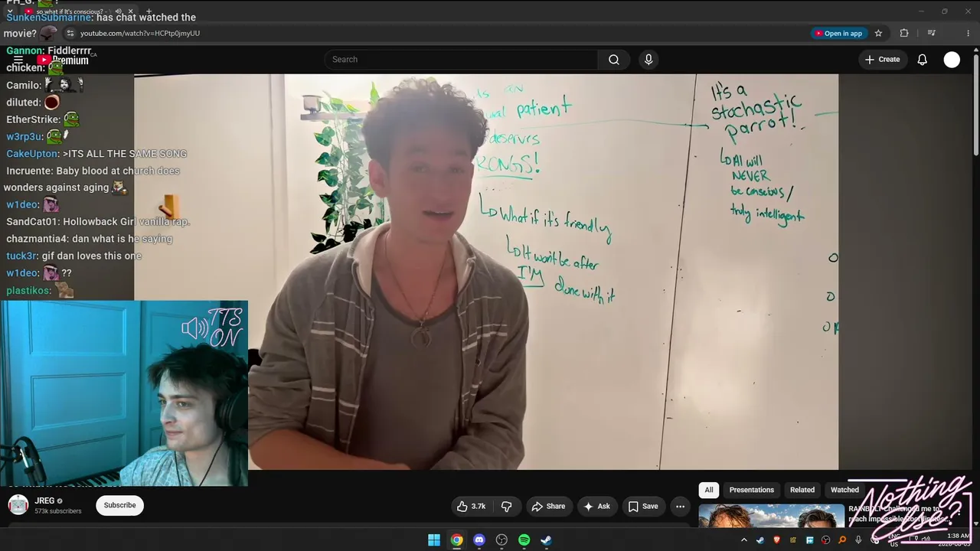
Task: Open browser media controls icon
Action: click(931, 34)
